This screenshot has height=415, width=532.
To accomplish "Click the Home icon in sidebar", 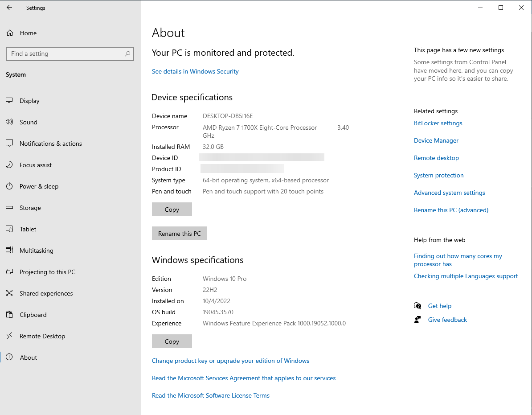I will 10,33.
